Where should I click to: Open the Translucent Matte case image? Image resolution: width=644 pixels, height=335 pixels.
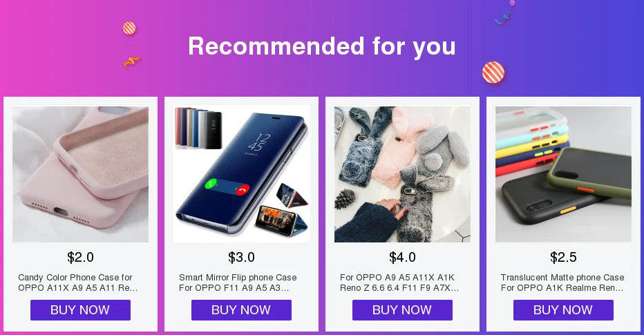click(x=564, y=174)
